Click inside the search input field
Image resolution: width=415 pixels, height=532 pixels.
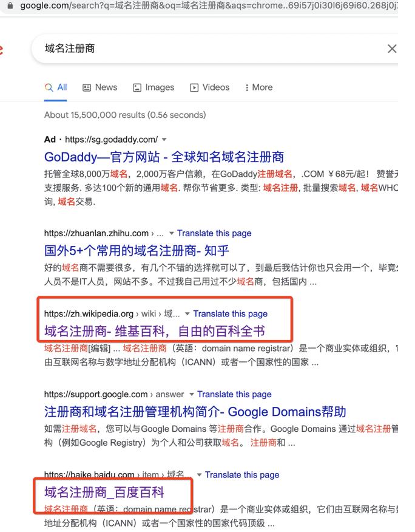[x=214, y=49]
